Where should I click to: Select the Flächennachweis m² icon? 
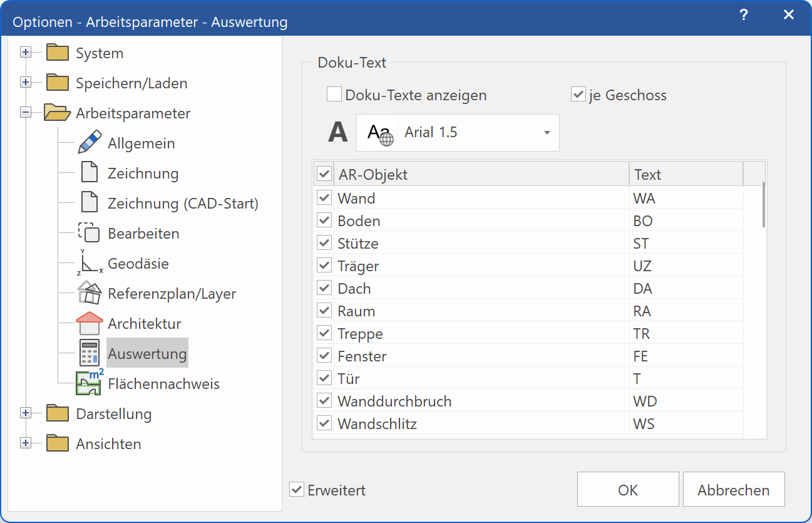90,382
